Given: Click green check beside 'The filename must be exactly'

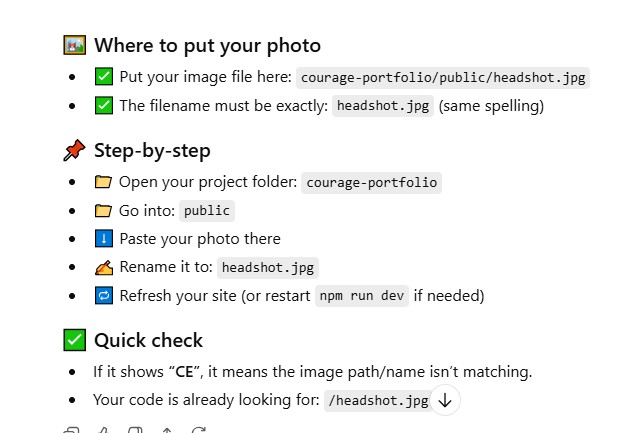Looking at the screenshot, I should pos(103,105).
